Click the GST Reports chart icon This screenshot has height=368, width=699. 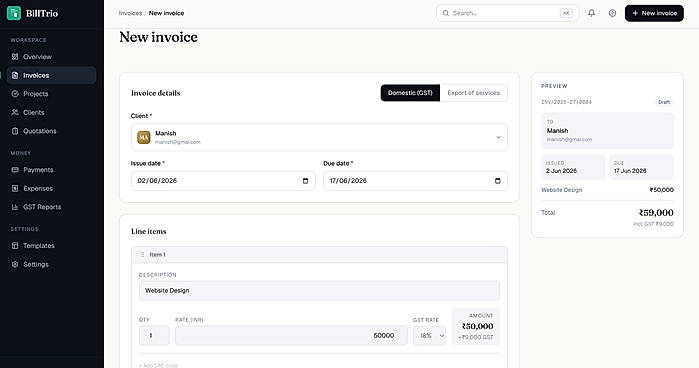coord(15,207)
